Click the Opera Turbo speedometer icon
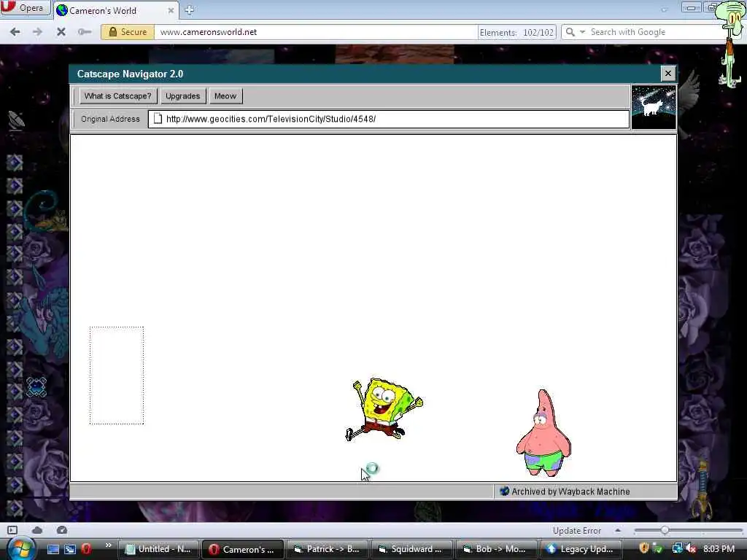Viewport: 747px width, 560px height. (62, 530)
